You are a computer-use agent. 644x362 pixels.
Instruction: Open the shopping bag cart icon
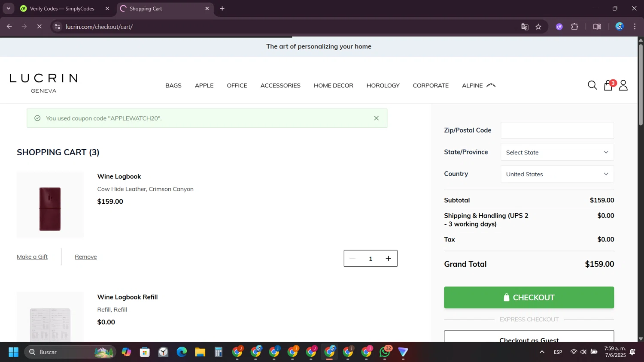[x=608, y=85]
